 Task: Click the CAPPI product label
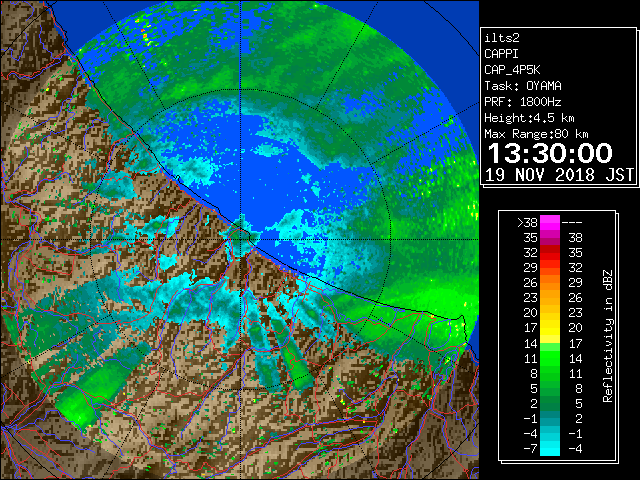coord(501,54)
